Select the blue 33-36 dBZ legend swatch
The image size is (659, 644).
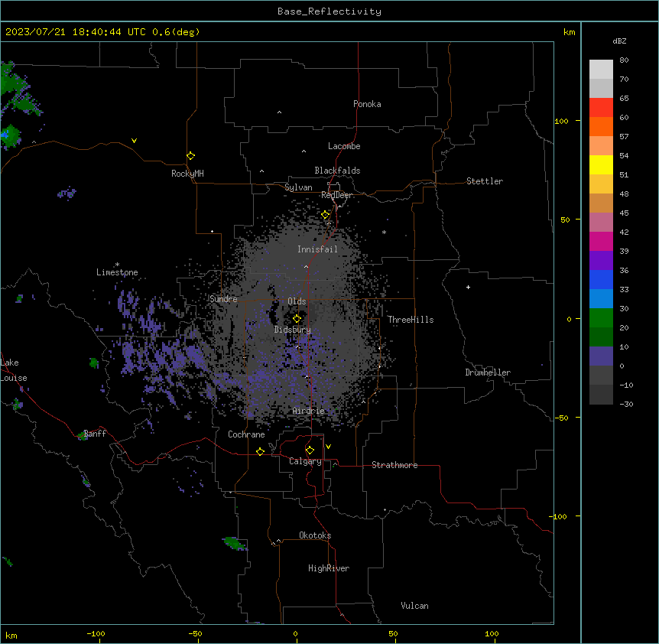[x=601, y=279]
